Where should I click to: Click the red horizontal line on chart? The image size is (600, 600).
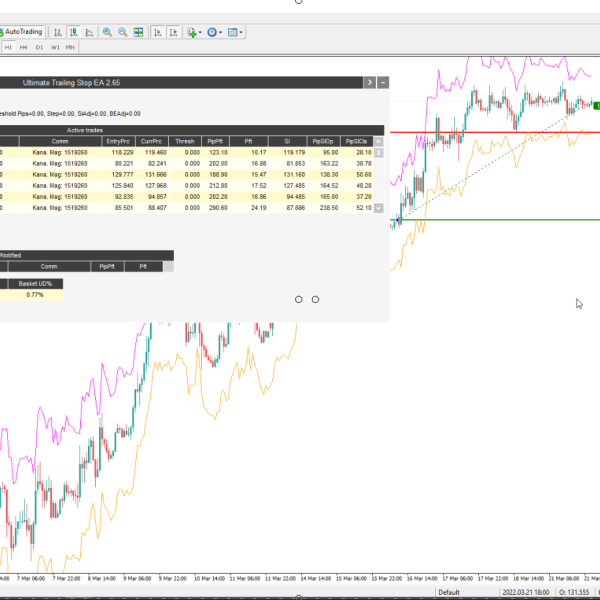click(480, 132)
